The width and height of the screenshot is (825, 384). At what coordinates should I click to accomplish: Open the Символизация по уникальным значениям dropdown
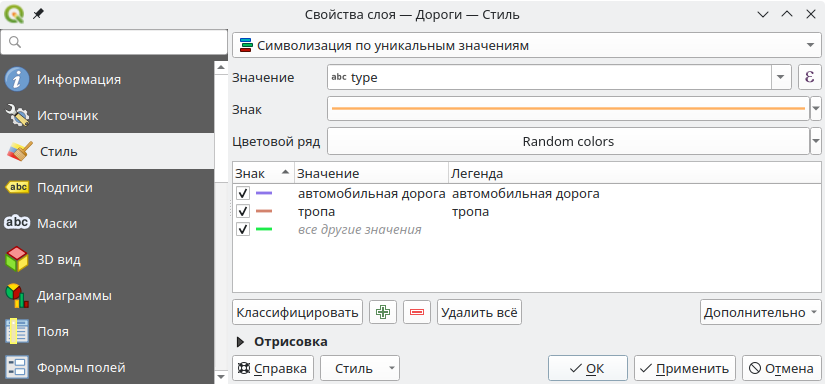coord(527,45)
